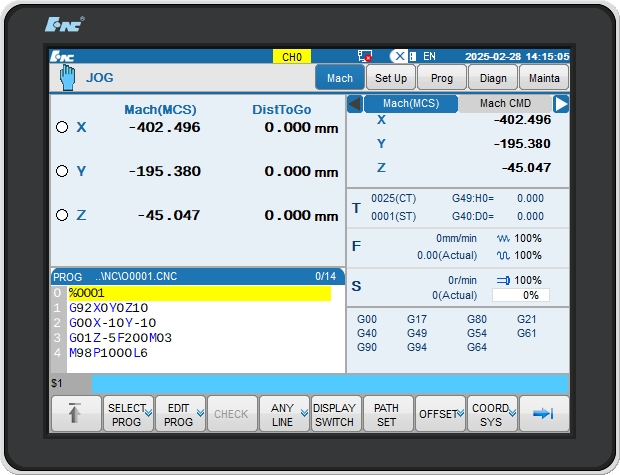Expand the OFFSET softkey menu

point(441,414)
